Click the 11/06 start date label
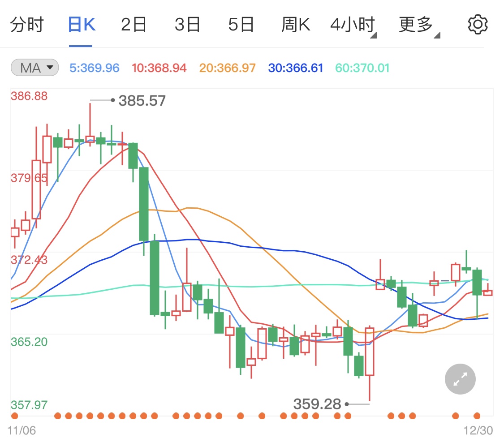The height and width of the screenshot is (442, 504). (22, 430)
